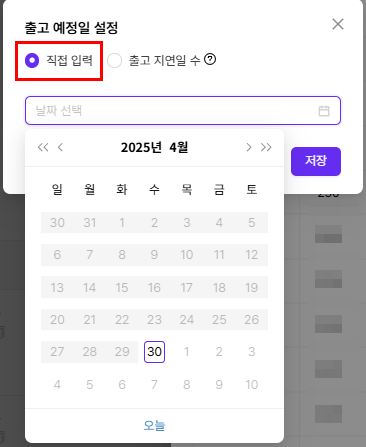Pick date 3 at end of fifth row
This screenshot has height=447, width=366.
click(x=252, y=352)
